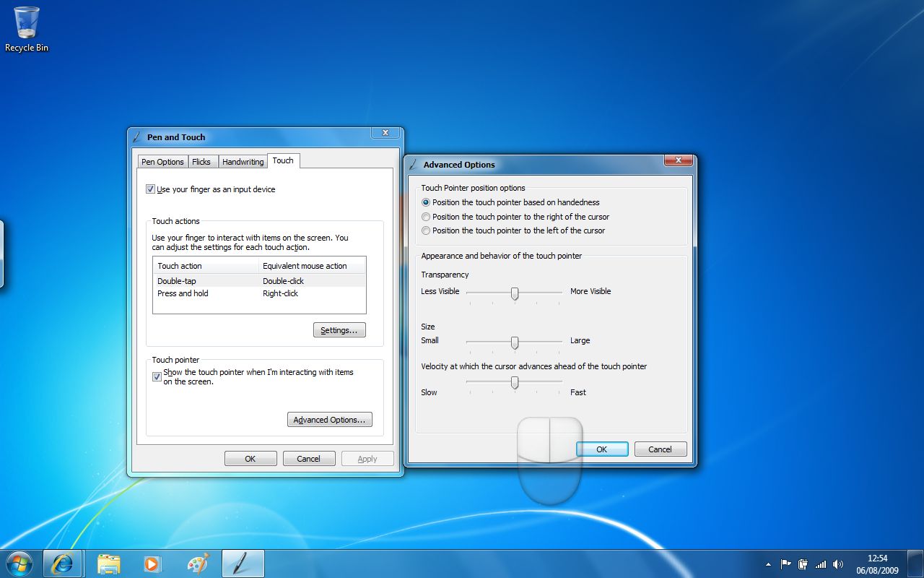Click the power plug tray icon

click(803, 564)
